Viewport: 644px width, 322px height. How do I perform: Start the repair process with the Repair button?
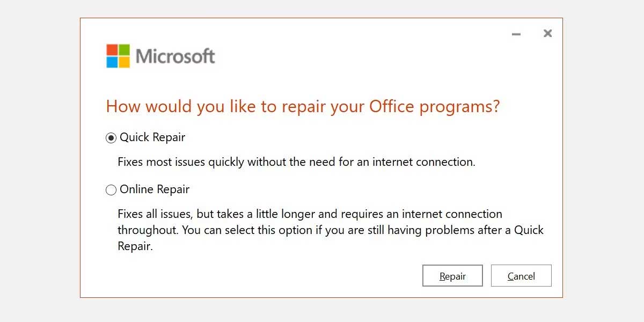[452, 275]
